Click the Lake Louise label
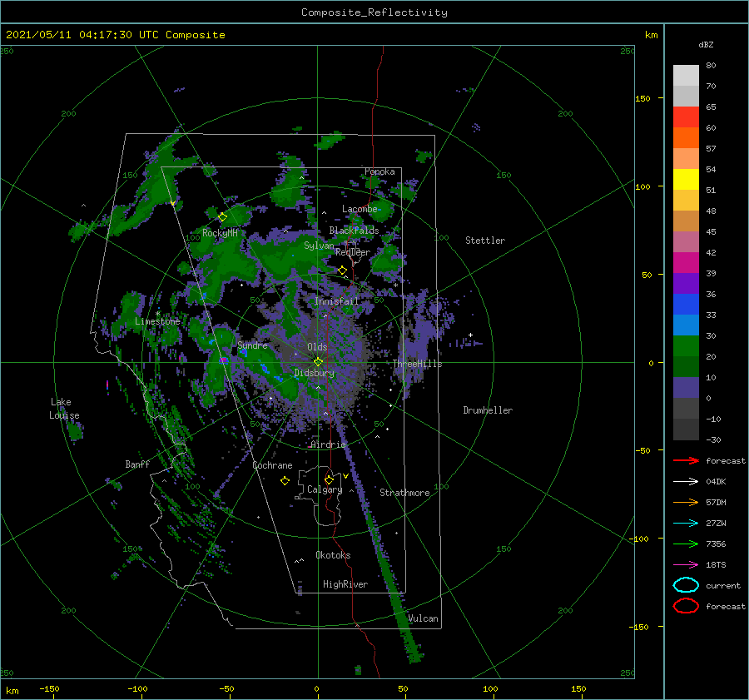This screenshot has width=749, height=700. [x=64, y=409]
